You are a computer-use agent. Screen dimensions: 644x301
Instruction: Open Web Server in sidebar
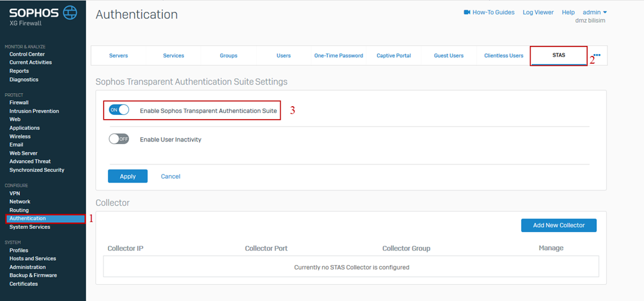(24, 153)
